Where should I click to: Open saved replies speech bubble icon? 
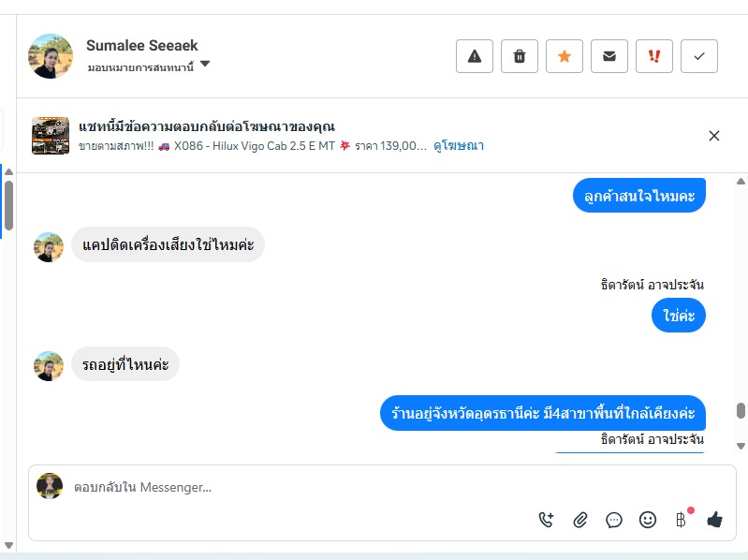[614, 520]
